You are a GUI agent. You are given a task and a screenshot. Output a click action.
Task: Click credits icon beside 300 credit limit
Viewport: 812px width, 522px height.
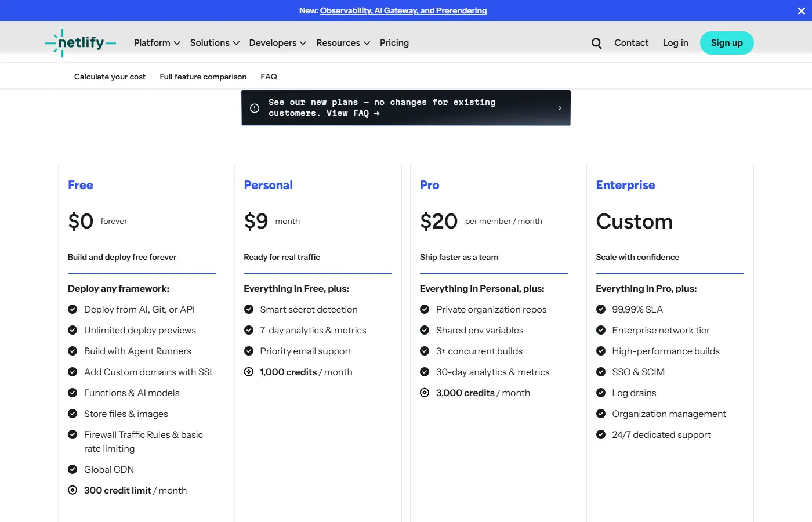(72, 490)
